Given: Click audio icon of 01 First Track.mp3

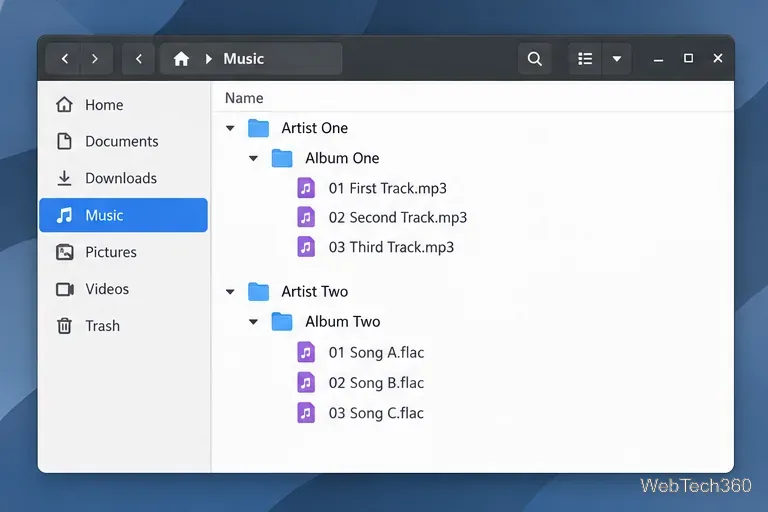Looking at the screenshot, I should (x=306, y=188).
